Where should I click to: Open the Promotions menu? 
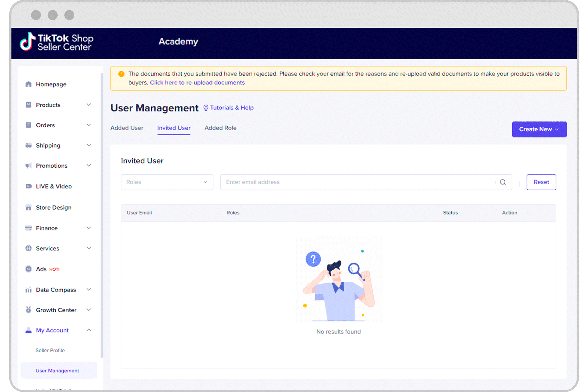[51, 166]
